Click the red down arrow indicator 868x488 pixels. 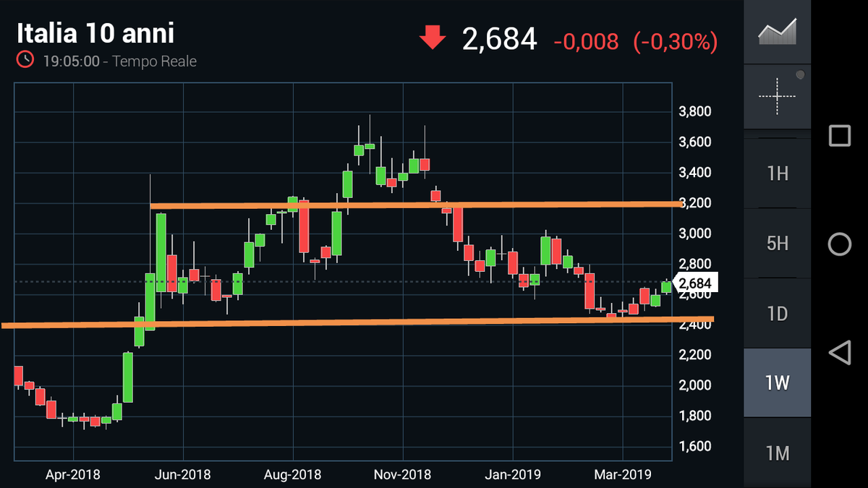(x=433, y=38)
